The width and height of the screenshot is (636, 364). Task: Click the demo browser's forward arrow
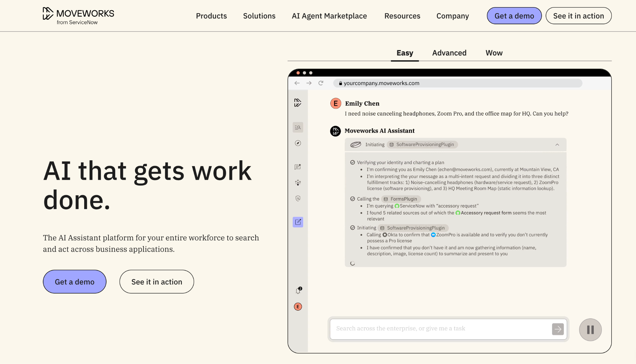click(x=309, y=83)
